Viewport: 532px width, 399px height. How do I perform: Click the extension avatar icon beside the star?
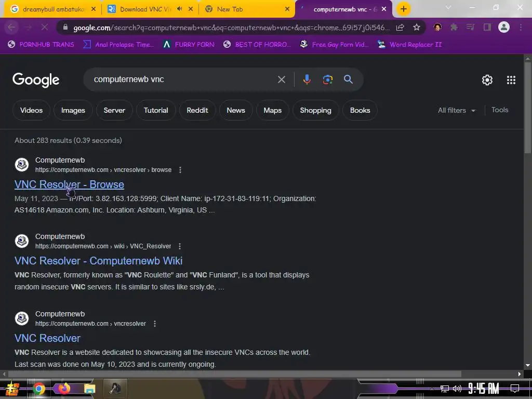coord(437,27)
